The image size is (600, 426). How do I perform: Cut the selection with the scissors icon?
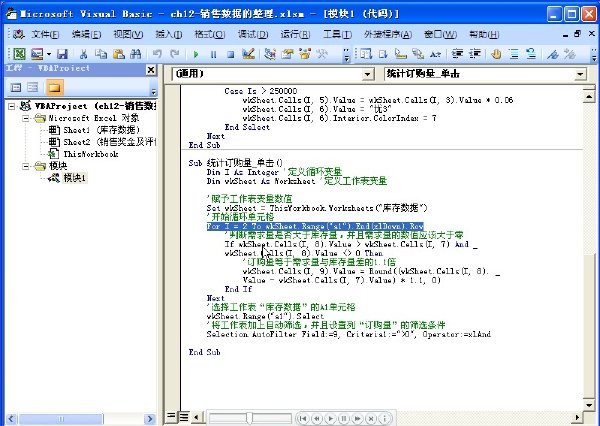pos(83,54)
